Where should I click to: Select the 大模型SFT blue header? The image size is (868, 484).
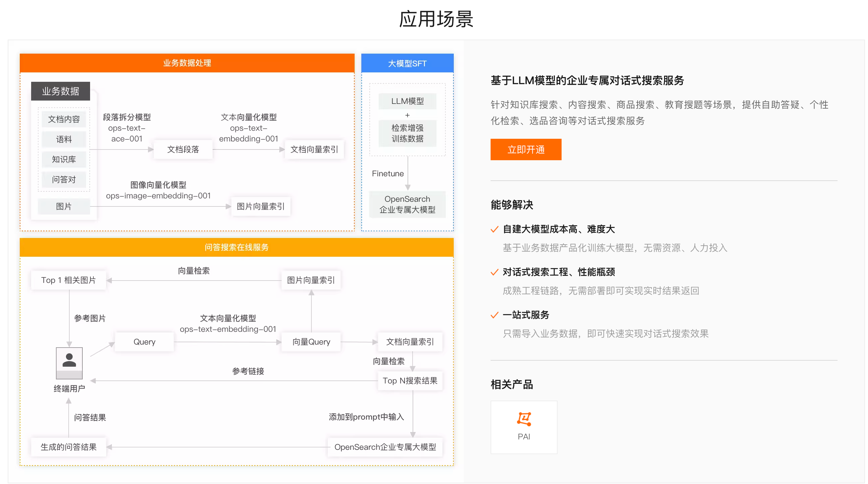(407, 63)
